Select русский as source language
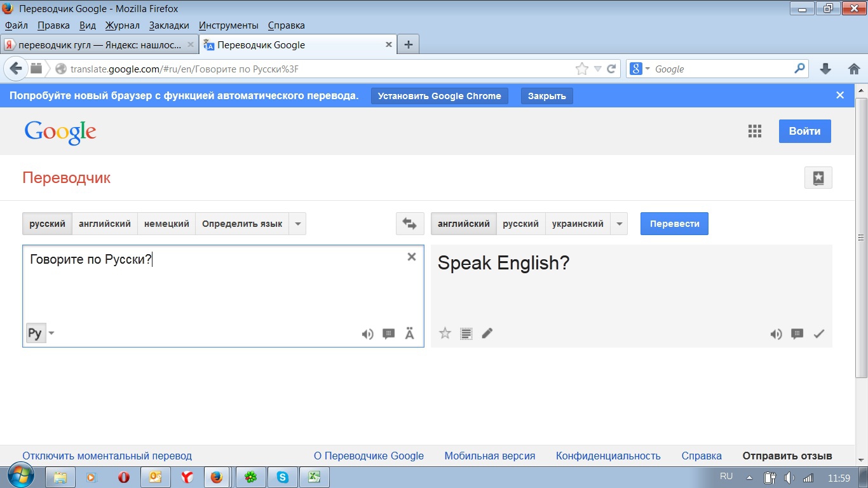 [x=47, y=224]
